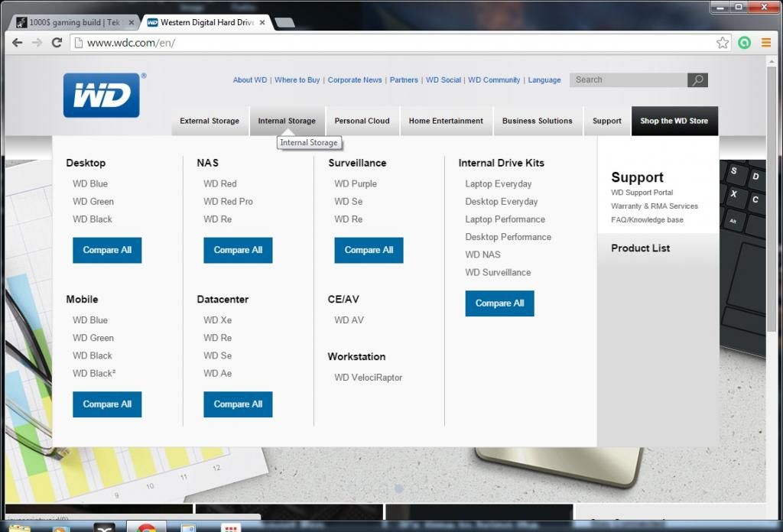Select WD Red Pro under NAS
Image resolution: width=783 pixels, height=532 pixels.
(228, 202)
